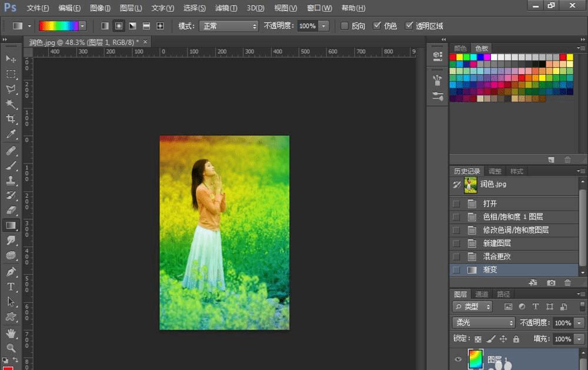Switch to the 通道 tab
Viewport: 588px width, 370px height.
click(x=482, y=294)
